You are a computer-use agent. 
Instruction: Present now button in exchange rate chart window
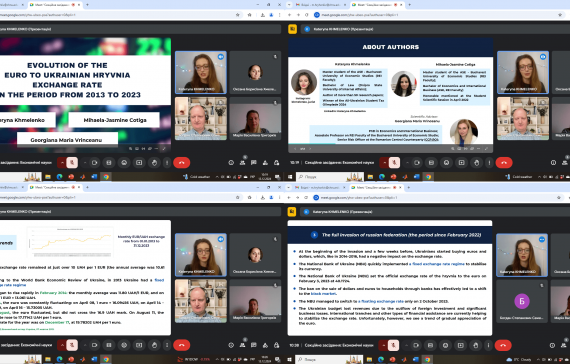(139, 345)
